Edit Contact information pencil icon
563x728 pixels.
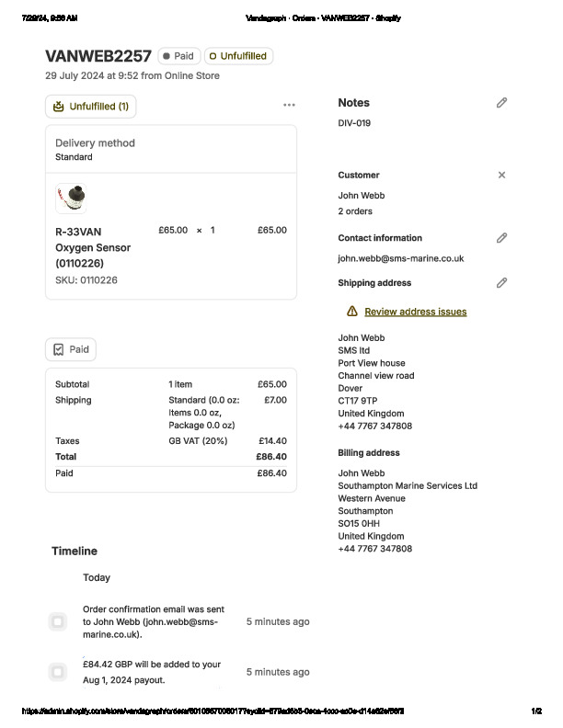tap(501, 238)
